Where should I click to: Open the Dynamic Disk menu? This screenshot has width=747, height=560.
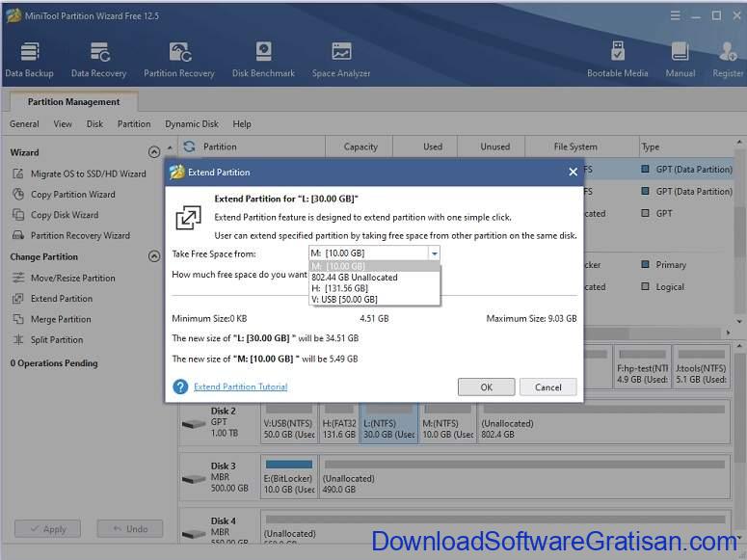(192, 123)
